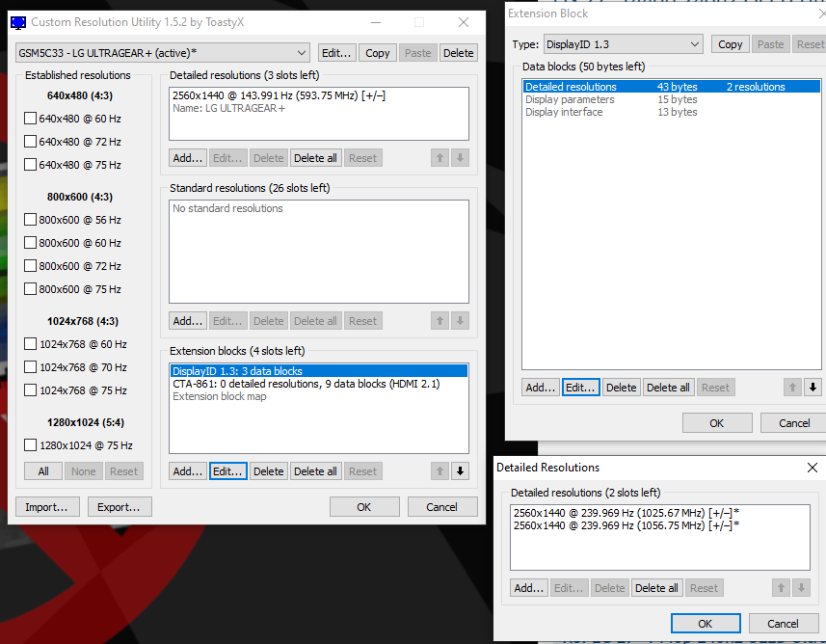The width and height of the screenshot is (826, 644).
Task: Click the Custom Resolution Utility title bar icon
Action: coord(18,22)
